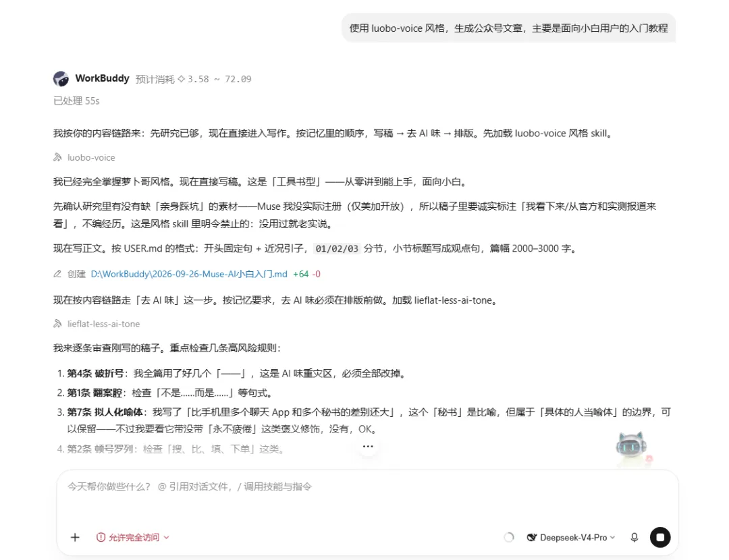
Task: Stop generation with the black stop button
Action: (x=660, y=538)
